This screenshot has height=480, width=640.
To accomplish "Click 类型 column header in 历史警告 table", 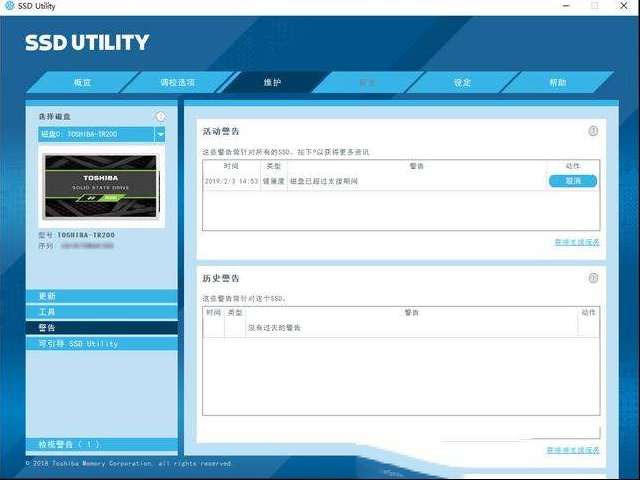I will (235, 313).
